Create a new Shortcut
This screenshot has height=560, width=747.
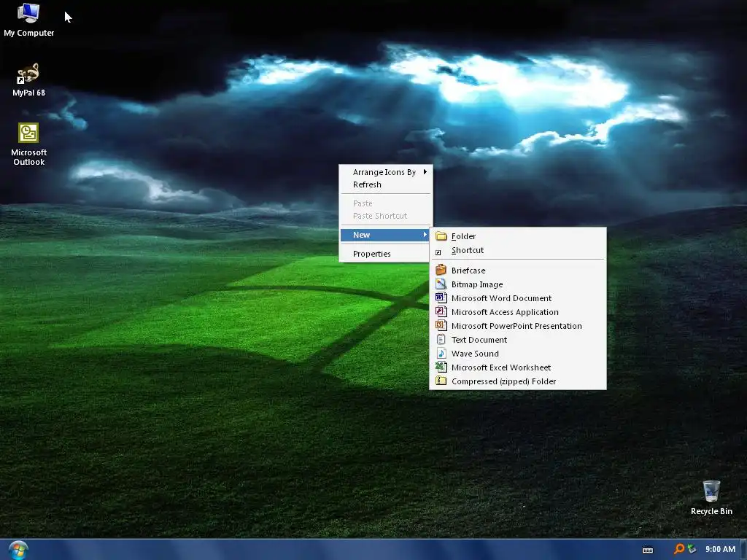(x=518, y=251)
